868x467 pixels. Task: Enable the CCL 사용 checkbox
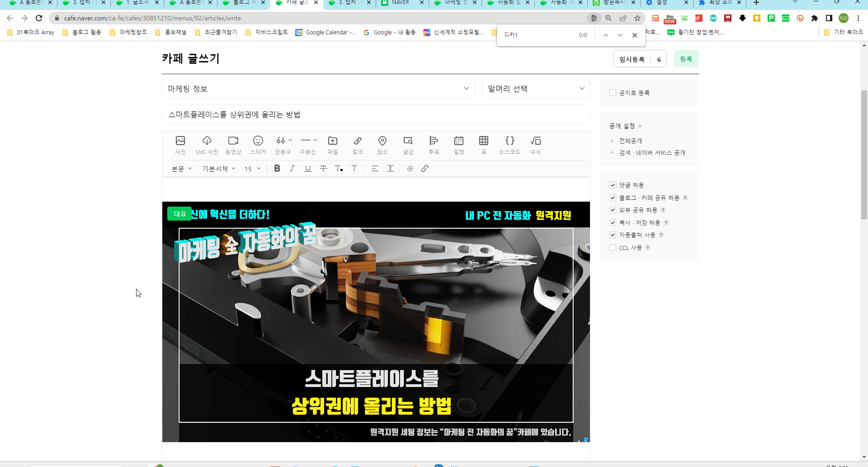[613, 247]
